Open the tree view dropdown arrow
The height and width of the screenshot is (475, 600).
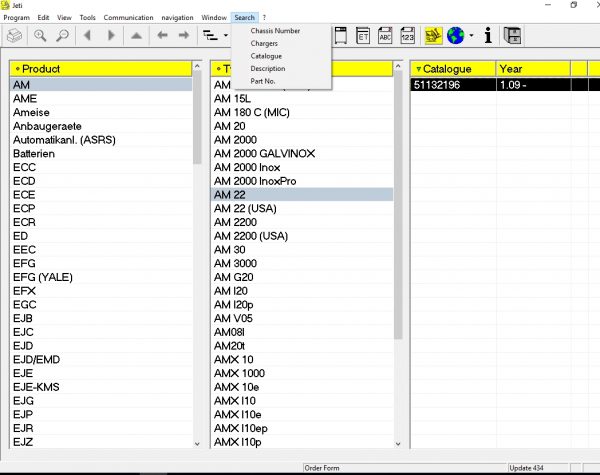point(226,36)
